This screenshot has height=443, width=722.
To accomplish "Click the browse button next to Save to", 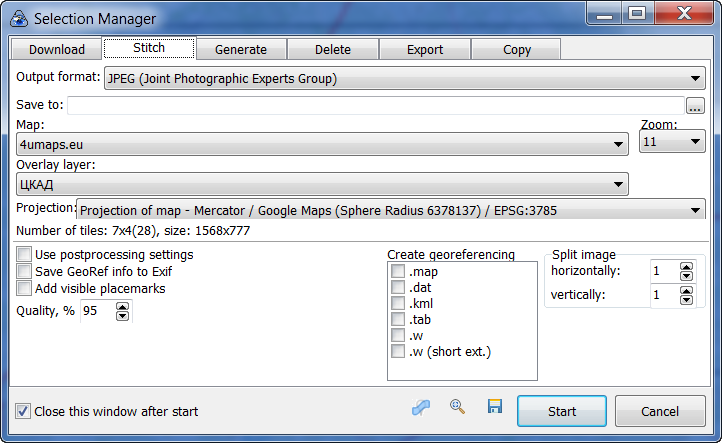I will [x=695, y=106].
